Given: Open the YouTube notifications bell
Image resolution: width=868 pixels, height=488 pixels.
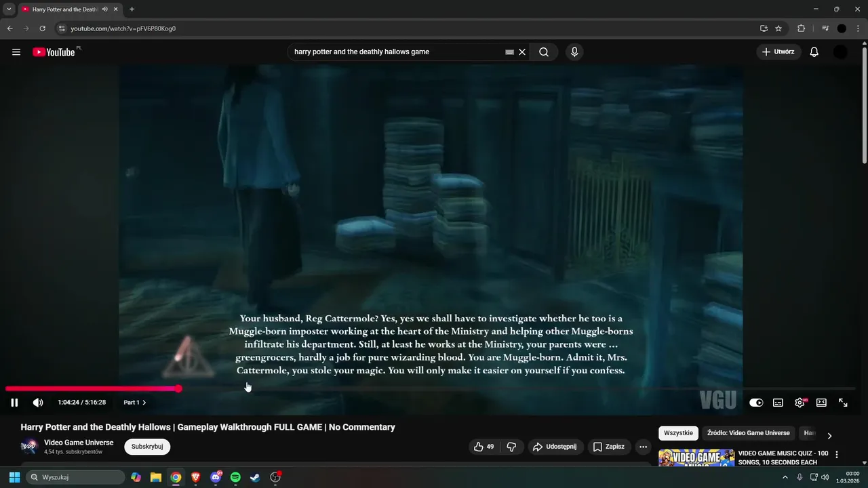Looking at the screenshot, I should pyautogui.click(x=814, y=52).
